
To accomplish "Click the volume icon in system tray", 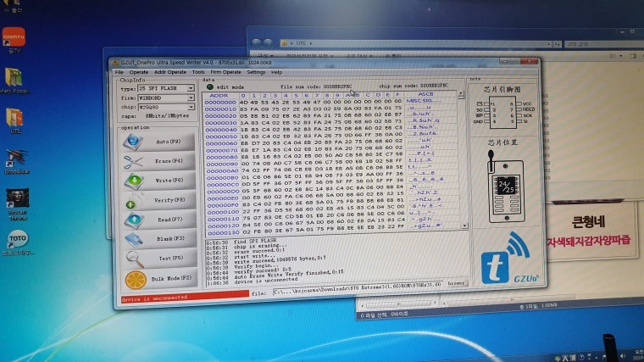I will [x=623, y=356].
